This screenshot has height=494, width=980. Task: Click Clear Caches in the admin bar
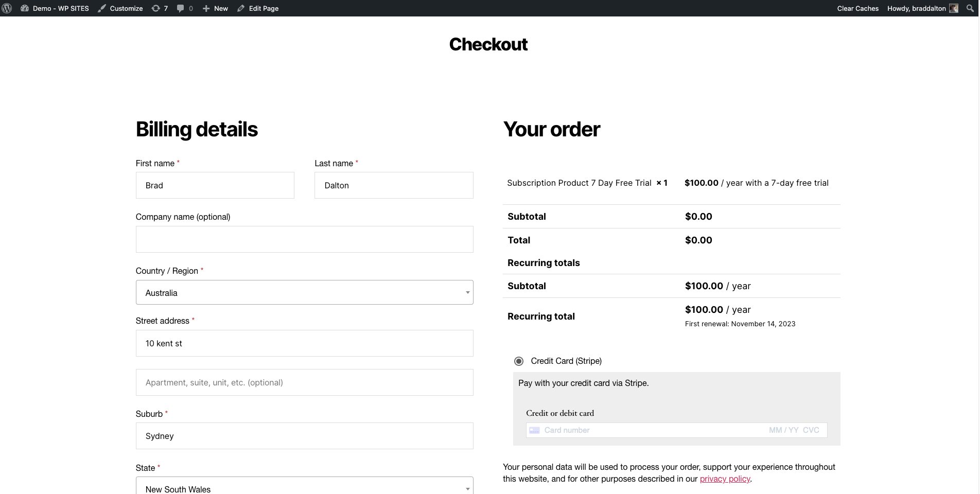pos(857,8)
